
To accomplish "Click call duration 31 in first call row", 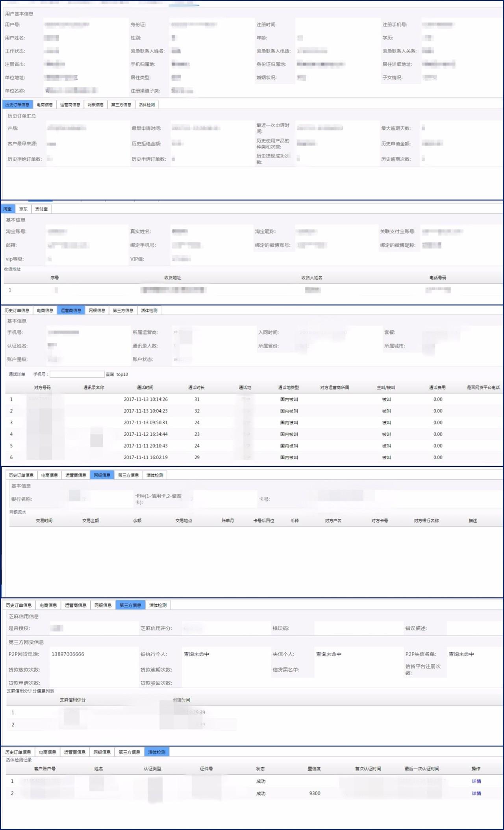I will (197, 399).
